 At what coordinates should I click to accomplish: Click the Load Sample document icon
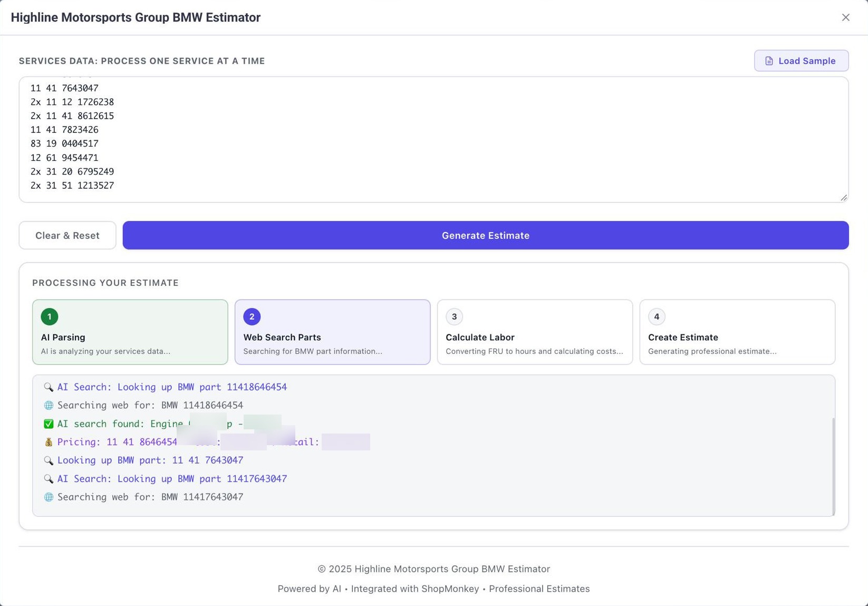point(769,61)
